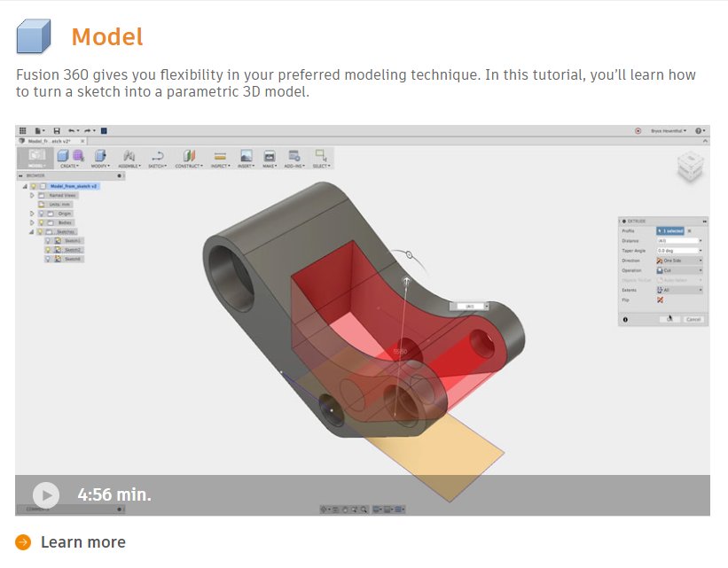
Task: Collapse the Sketches folder
Action: click(x=32, y=231)
